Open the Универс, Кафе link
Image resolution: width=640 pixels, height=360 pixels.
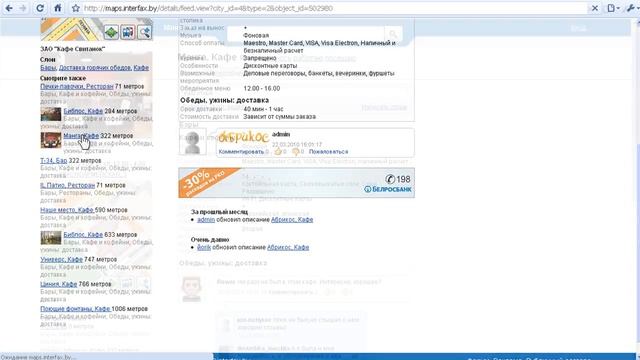coord(61,259)
